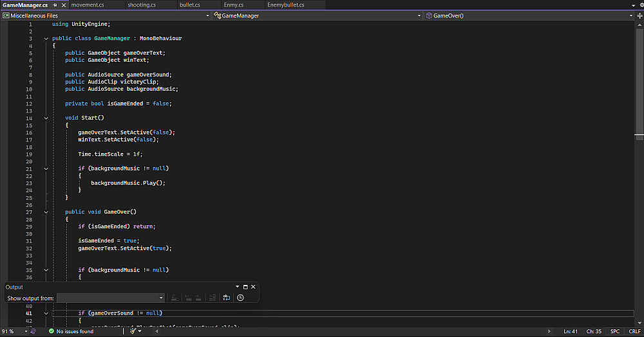Viewport: 644px width, 337px height.
Task: Click the SPC indentation indicator
Action: pyautogui.click(x=615, y=331)
